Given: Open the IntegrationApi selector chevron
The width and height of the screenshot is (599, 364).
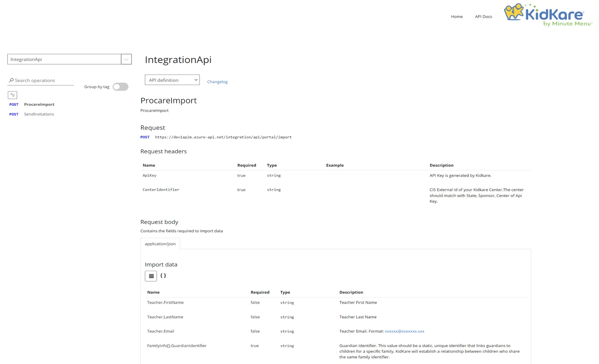Looking at the screenshot, I should 126,59.
